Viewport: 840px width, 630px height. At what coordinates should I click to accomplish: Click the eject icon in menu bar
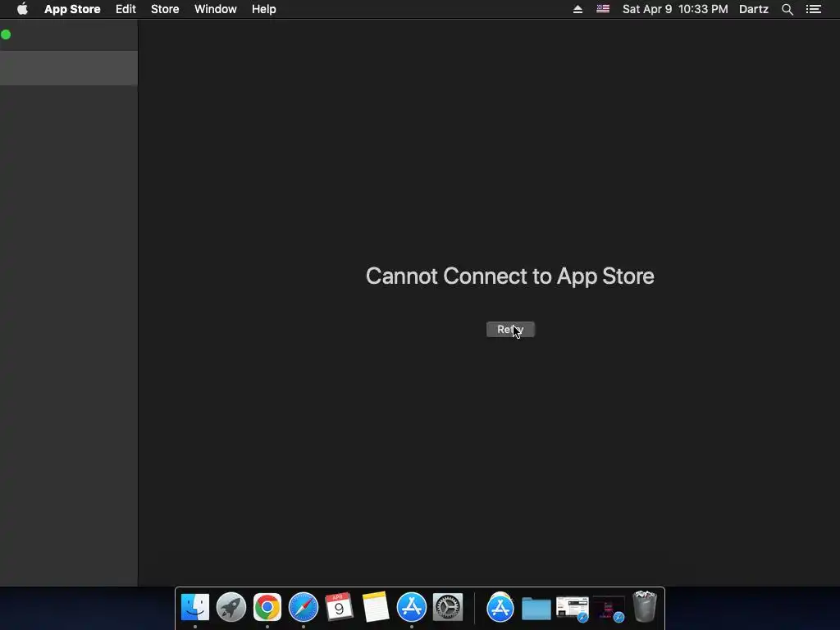[577, 9]
